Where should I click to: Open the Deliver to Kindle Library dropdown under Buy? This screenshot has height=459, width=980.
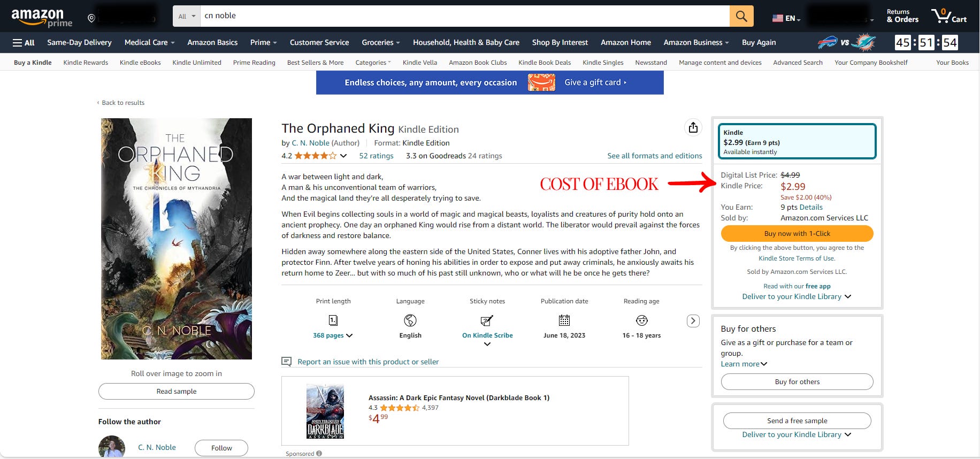tap(796, 297)
